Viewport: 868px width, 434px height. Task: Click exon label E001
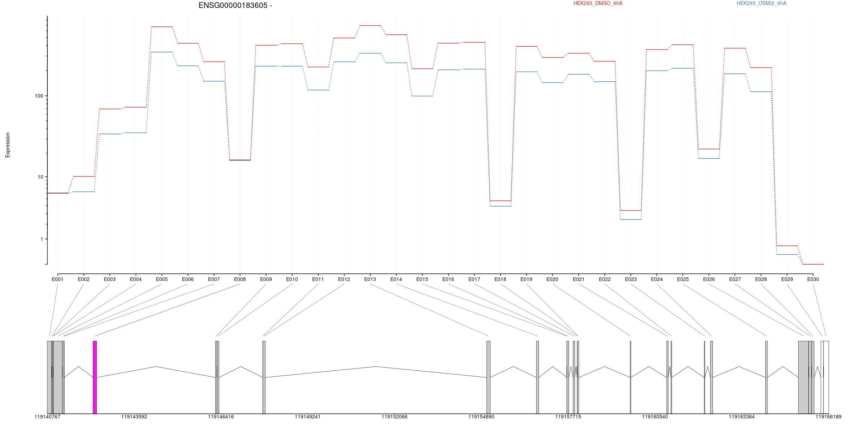[58, 279]
